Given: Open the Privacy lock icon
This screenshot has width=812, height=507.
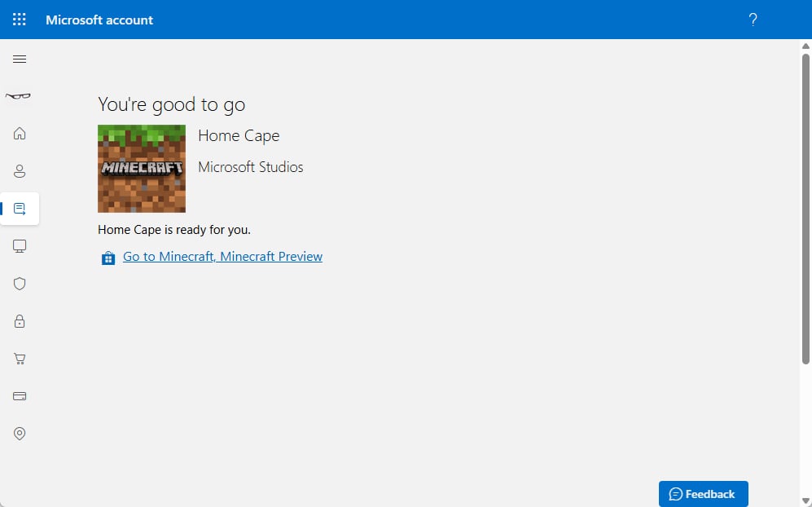Looking at the screenshot, I should click(20, 321).
